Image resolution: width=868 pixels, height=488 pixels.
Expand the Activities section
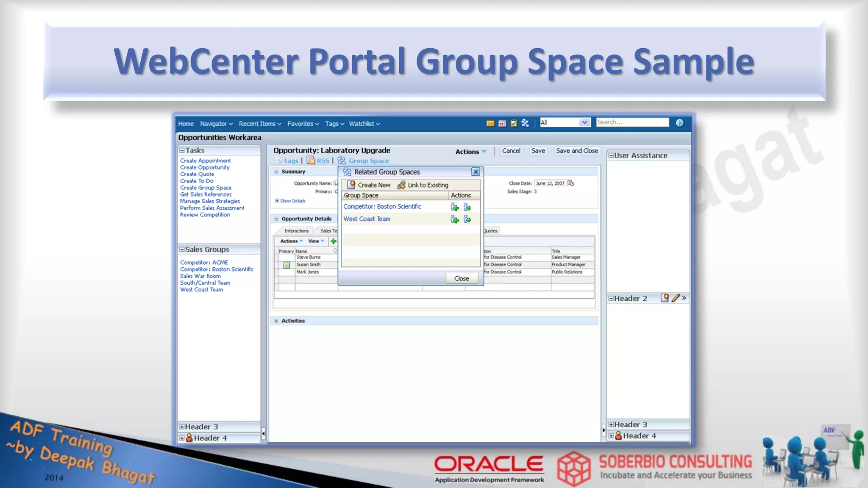(276, 321)
